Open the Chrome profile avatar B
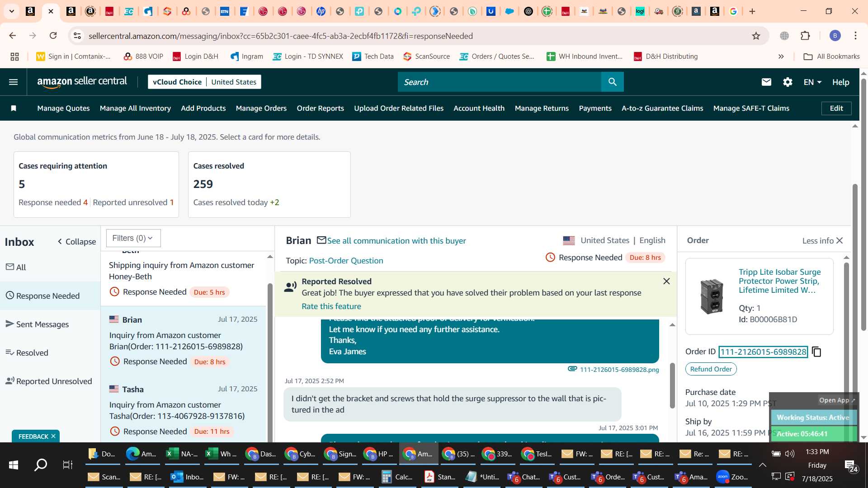 [x=835, y=36]
